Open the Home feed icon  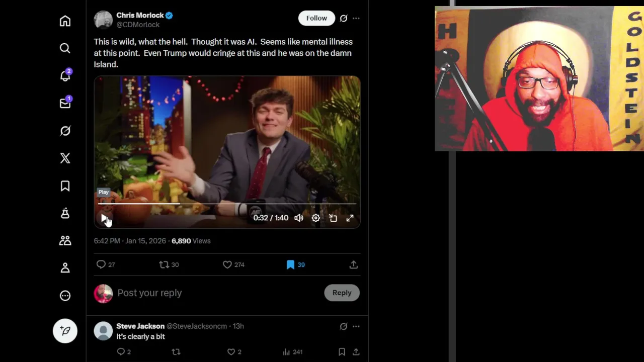click(65, 21)
